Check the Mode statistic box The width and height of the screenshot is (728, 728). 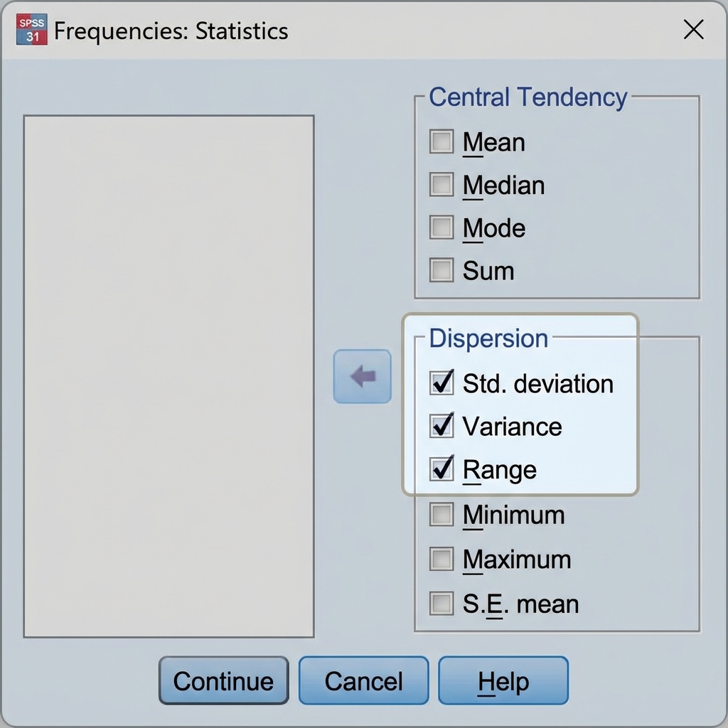click(441, 228)
